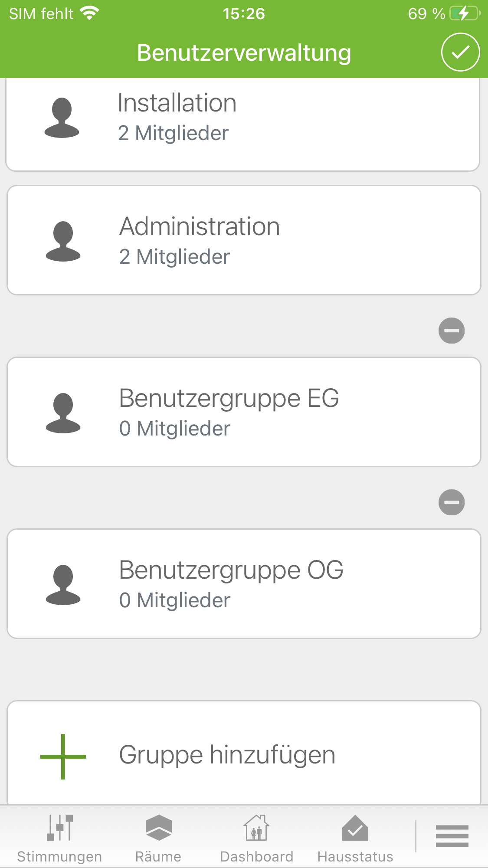This screenshot has width=488, height=868.
Task: Tap the Benutzergruppe EG person icon
Action: (x=63, y=413)
